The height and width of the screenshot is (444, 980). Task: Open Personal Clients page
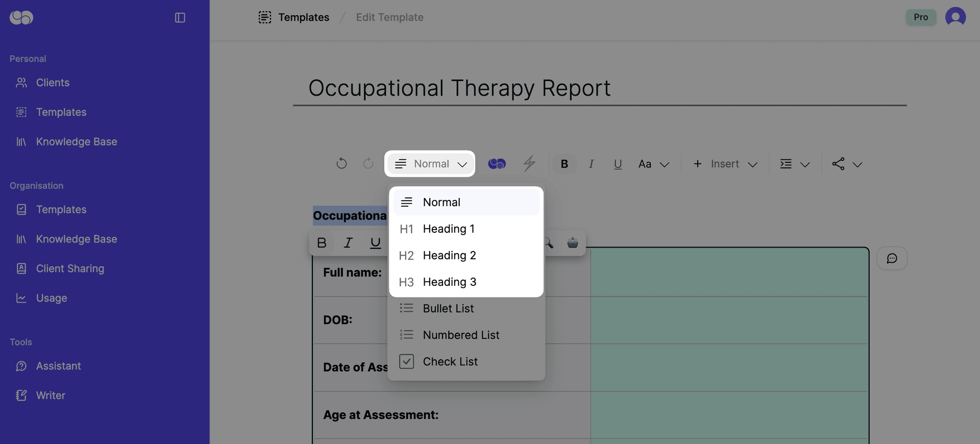point(53,83)
